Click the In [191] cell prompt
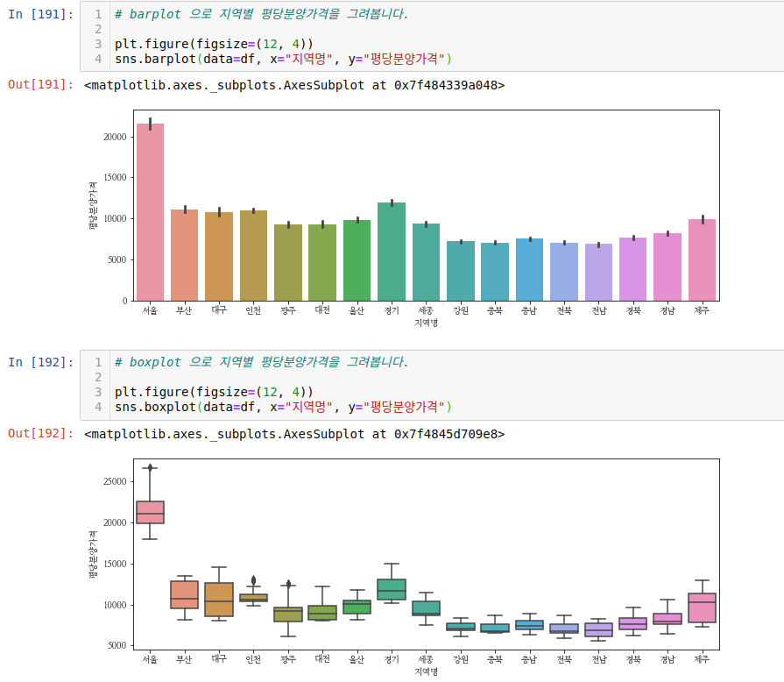This screenshot has height=682, width=784. 40,14
